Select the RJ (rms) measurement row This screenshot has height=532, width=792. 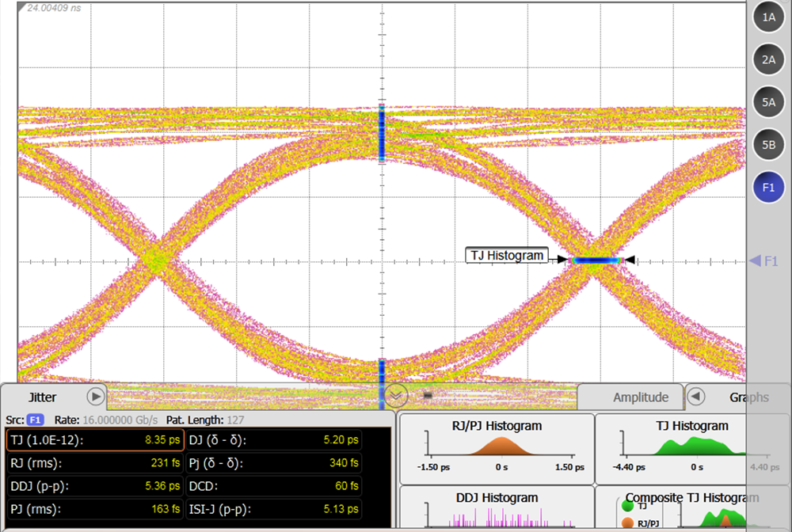(93, 462)
